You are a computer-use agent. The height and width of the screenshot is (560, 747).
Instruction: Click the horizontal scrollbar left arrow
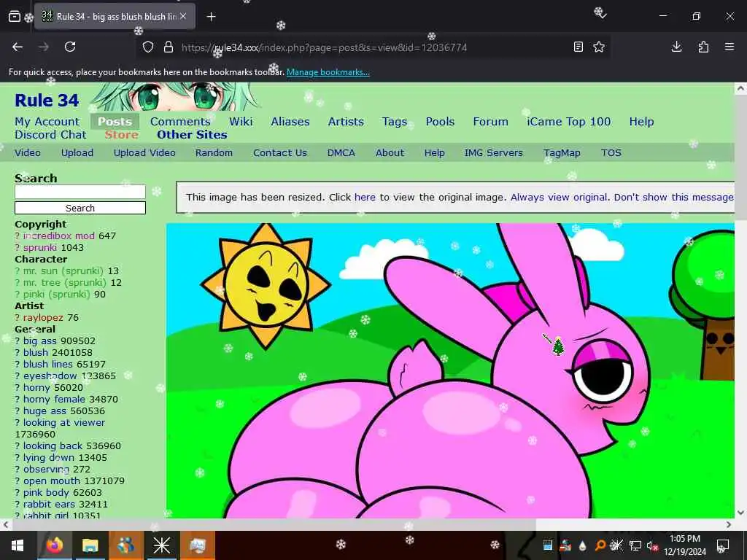click(x=6, y=525)
